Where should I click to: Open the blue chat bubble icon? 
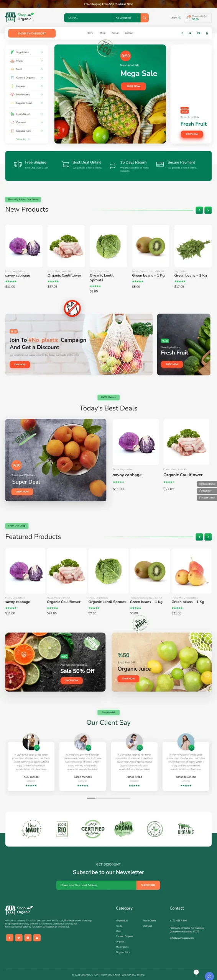coord(209,976)
